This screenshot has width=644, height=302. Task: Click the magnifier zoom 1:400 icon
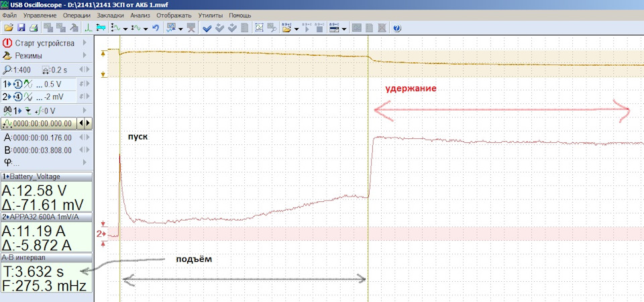[7, 70]
